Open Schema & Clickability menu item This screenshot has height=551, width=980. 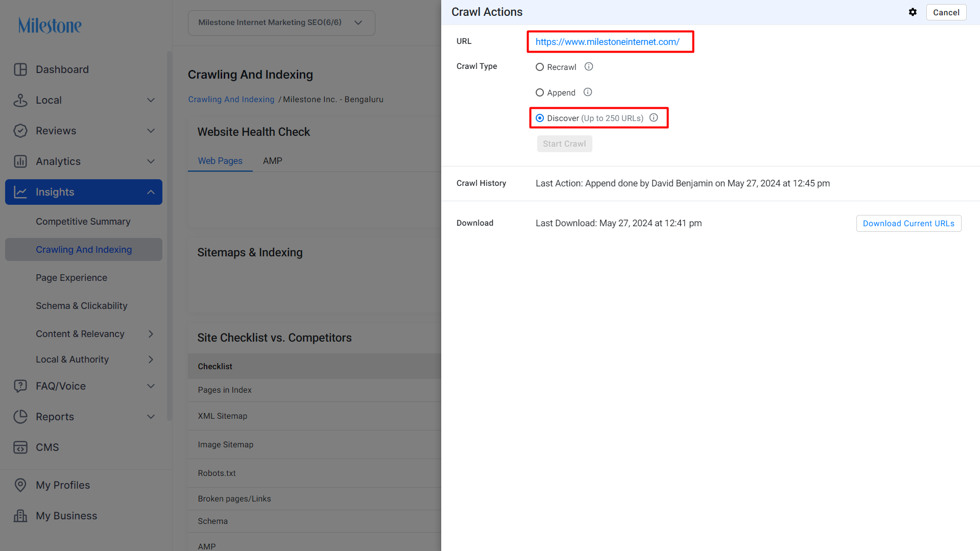(x=82, y=306)
